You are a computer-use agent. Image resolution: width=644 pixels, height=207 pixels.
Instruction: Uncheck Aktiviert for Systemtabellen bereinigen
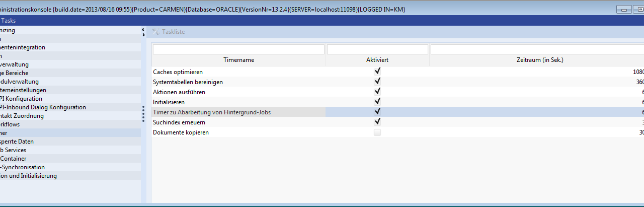[x=377, y=82]
